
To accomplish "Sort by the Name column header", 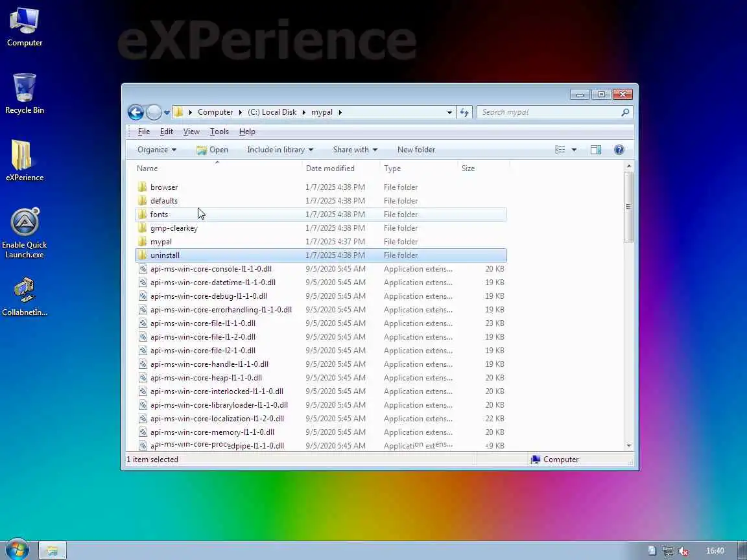I will [217, 169].
